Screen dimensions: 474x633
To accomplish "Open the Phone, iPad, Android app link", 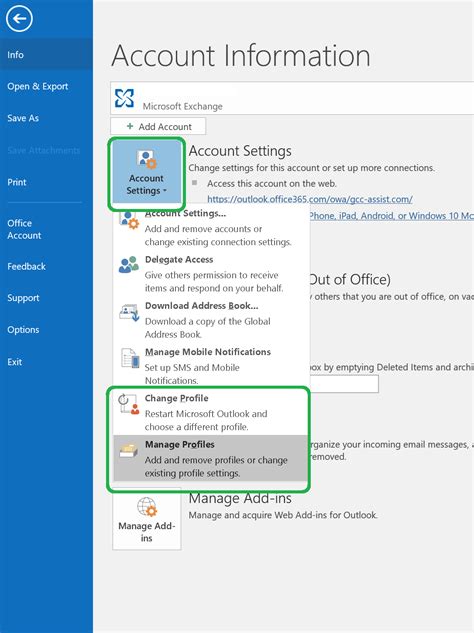I will pyautogui.click(x=392, y=216).
